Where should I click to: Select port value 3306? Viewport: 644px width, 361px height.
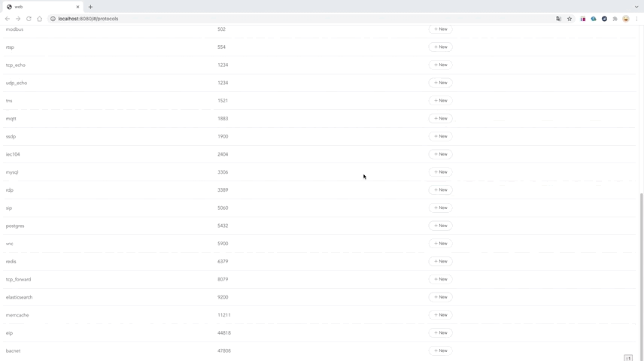pyautogui.click(x=223, y=172)
